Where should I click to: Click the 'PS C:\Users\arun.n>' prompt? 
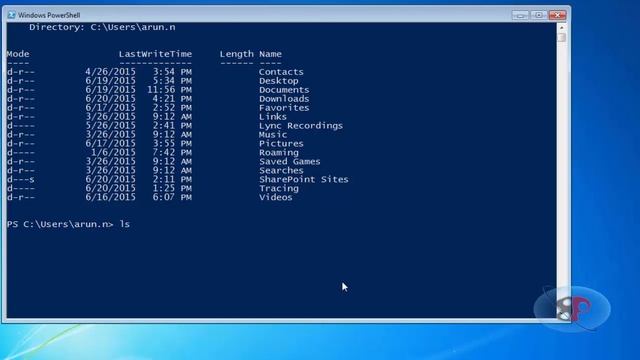tap(60, 224)
